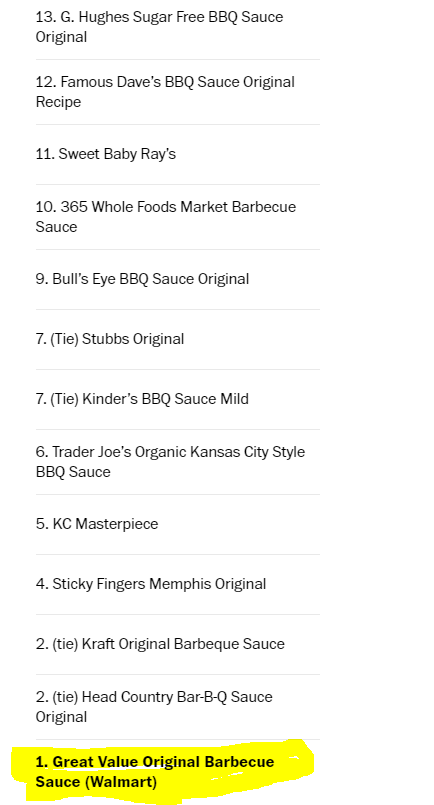Image resolution: width=434 pixels, height=805 pixels.
Task: Click the (tie) label beside Kraft
Action: pos(64,644)
